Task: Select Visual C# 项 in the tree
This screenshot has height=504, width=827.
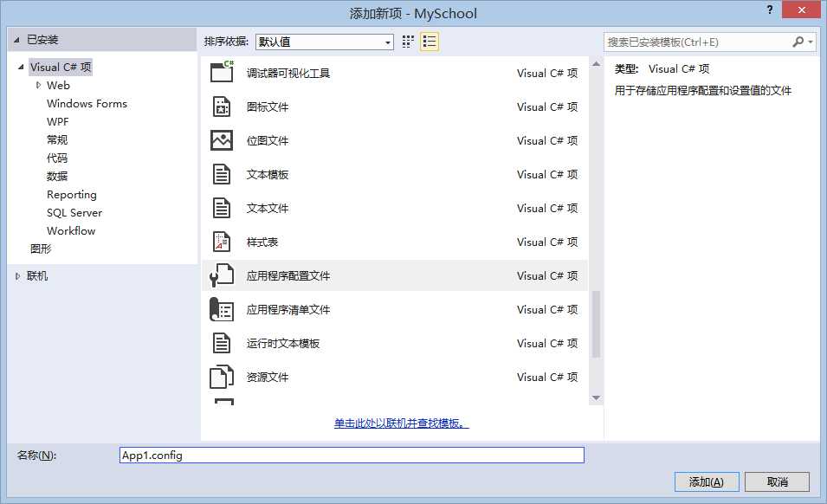Action: click(61, 67)
